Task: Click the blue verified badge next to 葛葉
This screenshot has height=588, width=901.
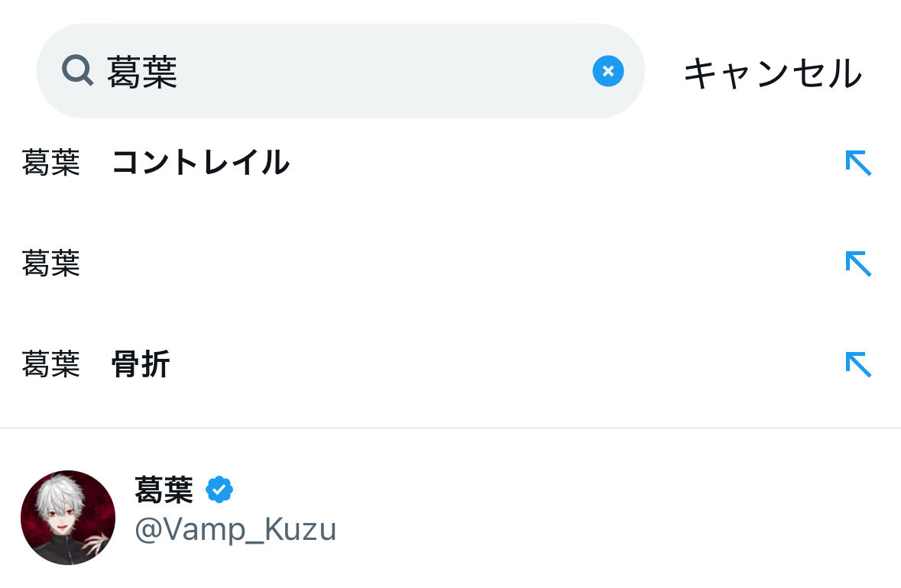Action: click(219, 489)
